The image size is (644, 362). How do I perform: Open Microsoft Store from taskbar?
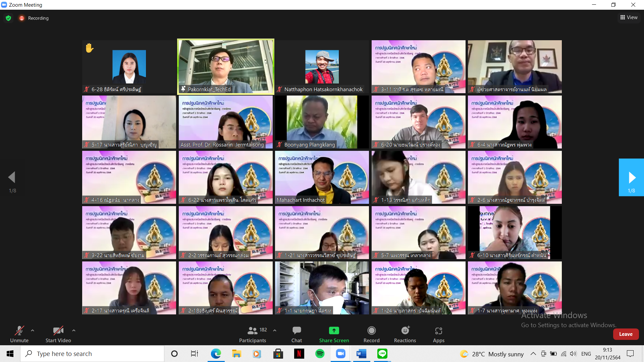click(278, 354)
